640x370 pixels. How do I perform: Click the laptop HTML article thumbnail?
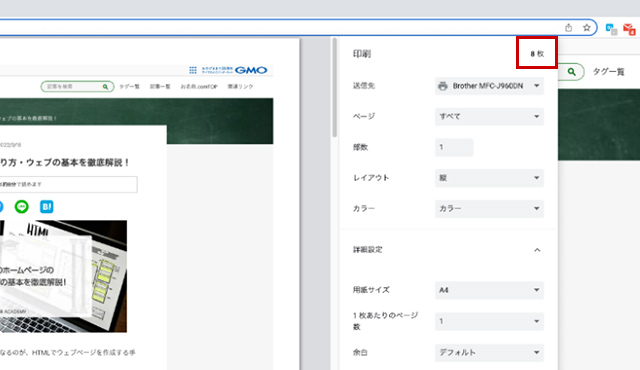(63, 276)
